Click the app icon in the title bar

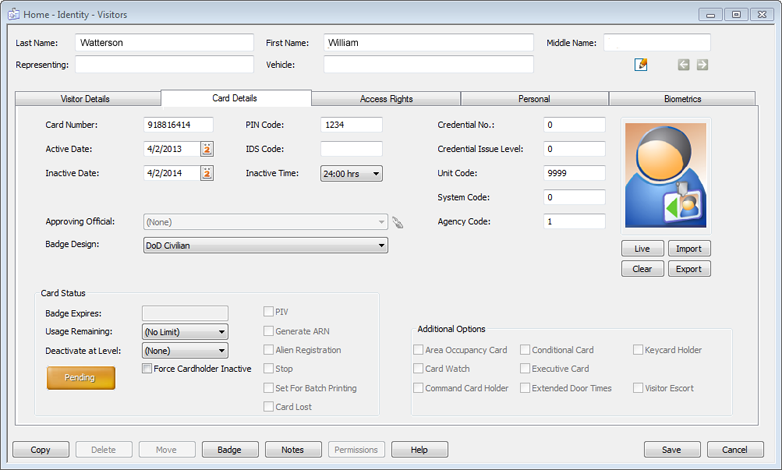(x=13, y=15)
